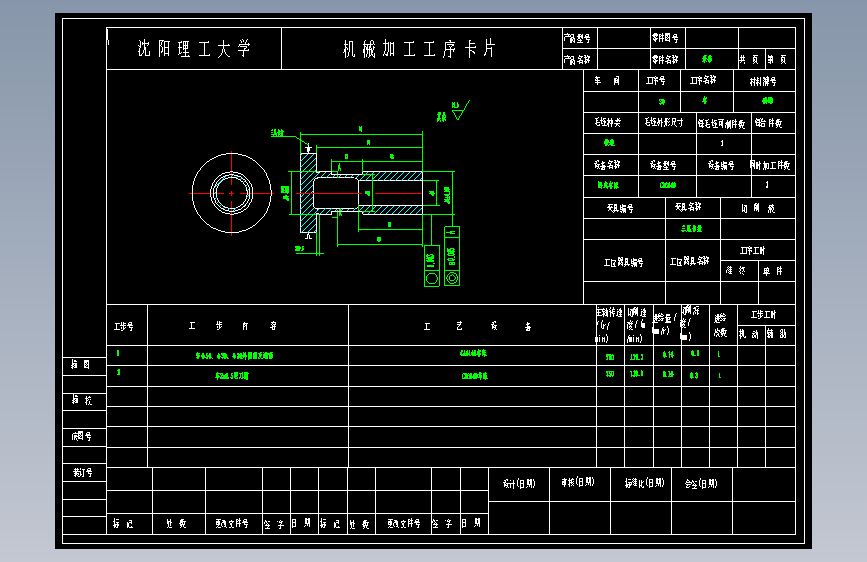Image resolution: width=867 pixels, height=562 pixels.
Task: Click the "材料牌号" header cell
Action: pyautogui.click(x=764, y=81)
